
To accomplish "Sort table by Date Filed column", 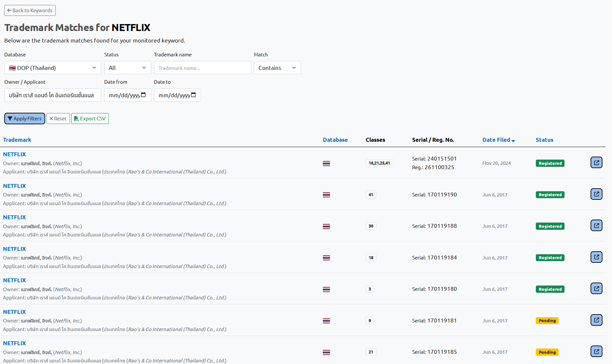I will pos(496,140).
